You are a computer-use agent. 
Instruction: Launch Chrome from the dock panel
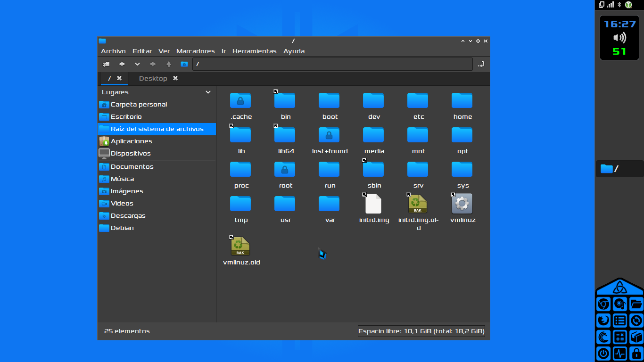pos(603,304)
